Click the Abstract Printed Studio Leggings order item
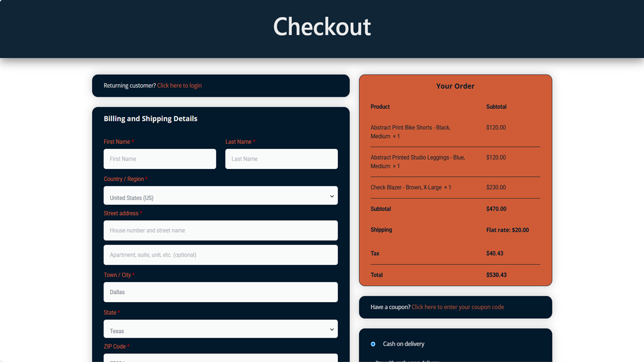 pos(417,161)
